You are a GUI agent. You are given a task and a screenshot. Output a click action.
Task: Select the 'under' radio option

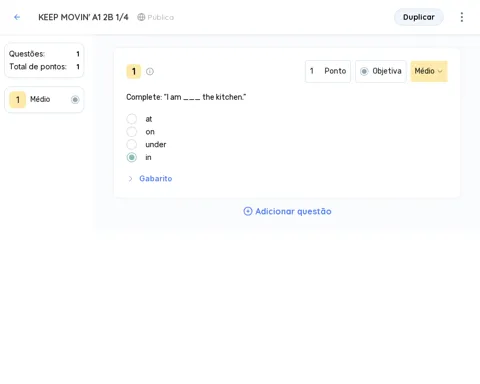pos(132,144)
